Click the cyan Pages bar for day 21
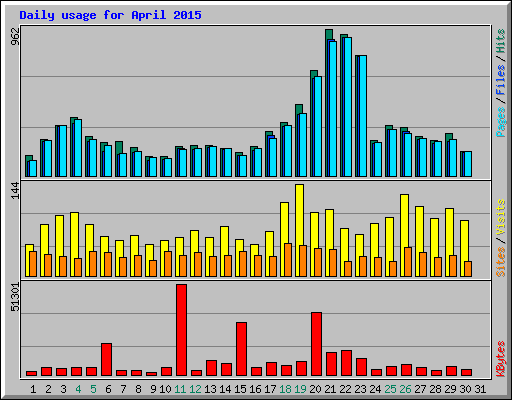 (x=333, y=109)
